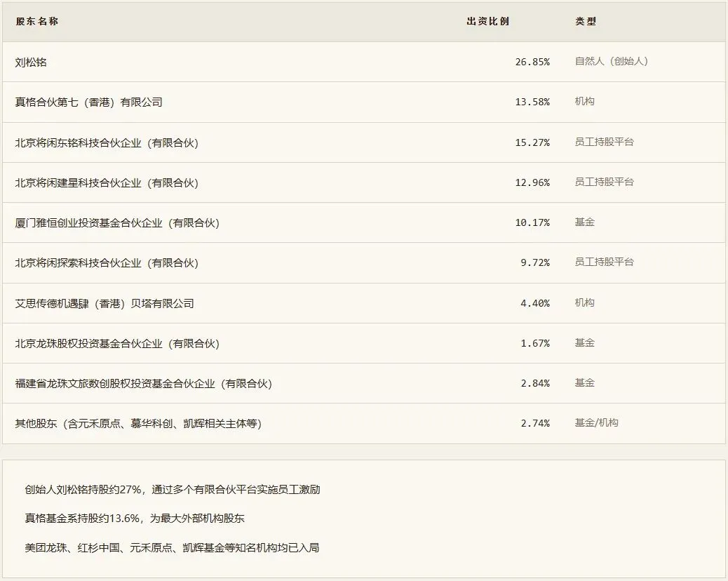Click the 股东名称 column header

pos(36,21)
